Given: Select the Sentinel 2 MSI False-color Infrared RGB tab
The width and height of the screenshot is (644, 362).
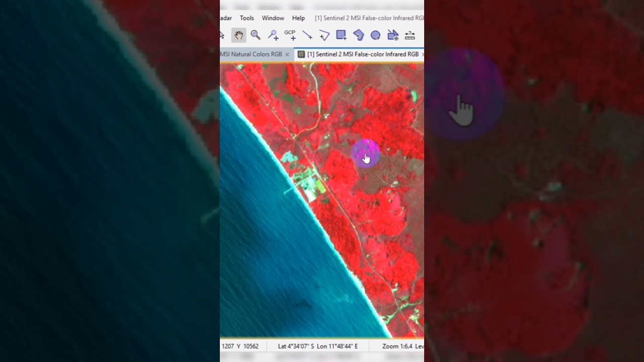Looking at the screenshot, I should point(362,54).
